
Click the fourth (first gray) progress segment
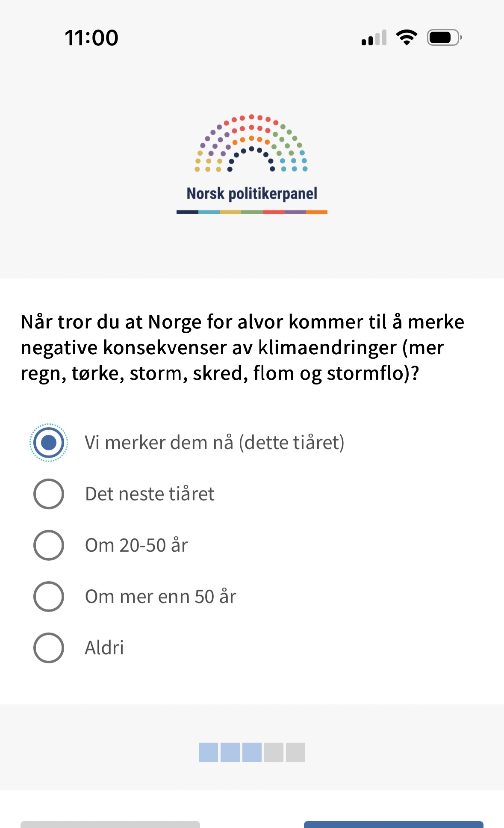(x=274, y=752)
